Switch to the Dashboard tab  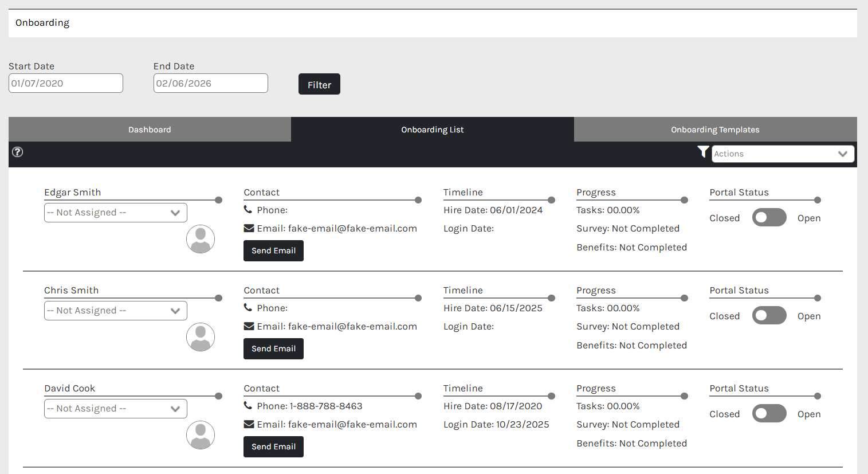[x=150, y=130]
